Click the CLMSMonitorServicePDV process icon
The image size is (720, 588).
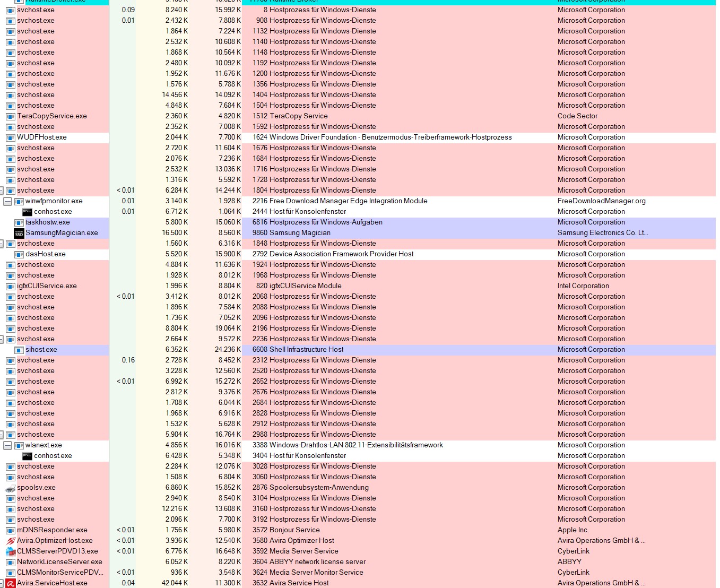pyautogui.click(x=10, y=573)
